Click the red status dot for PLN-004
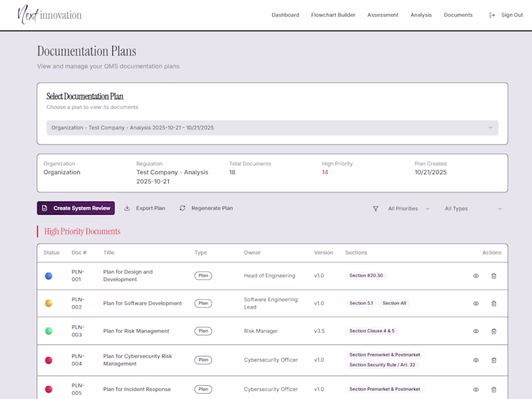 click(x=49, y=360)
